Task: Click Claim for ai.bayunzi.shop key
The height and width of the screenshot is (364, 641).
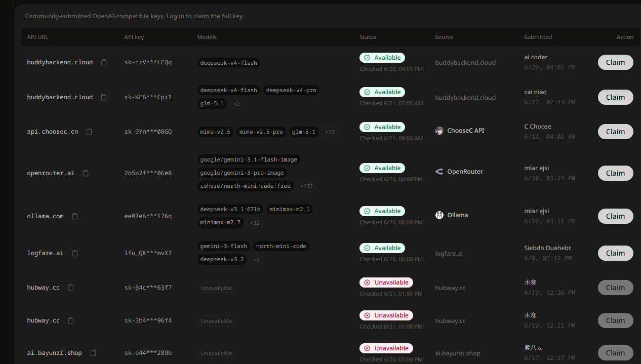Action: coord(615,353)
